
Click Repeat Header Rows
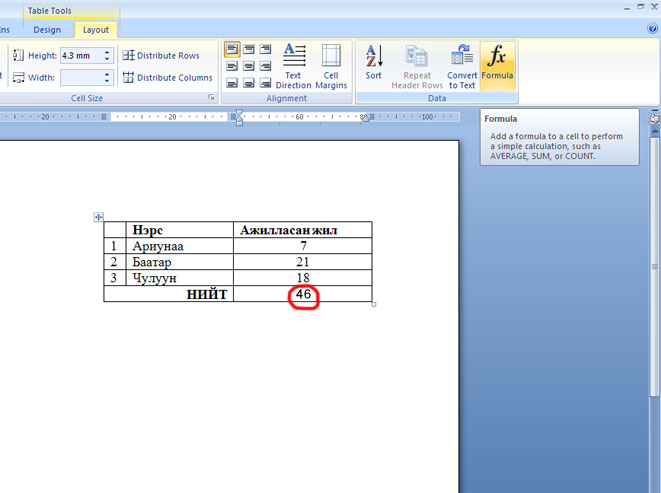[x=417, y=67]
